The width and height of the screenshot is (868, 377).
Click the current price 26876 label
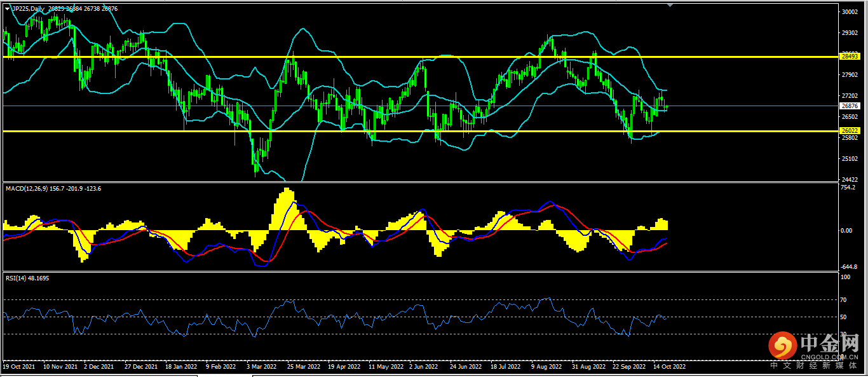[x=849, y=106]
